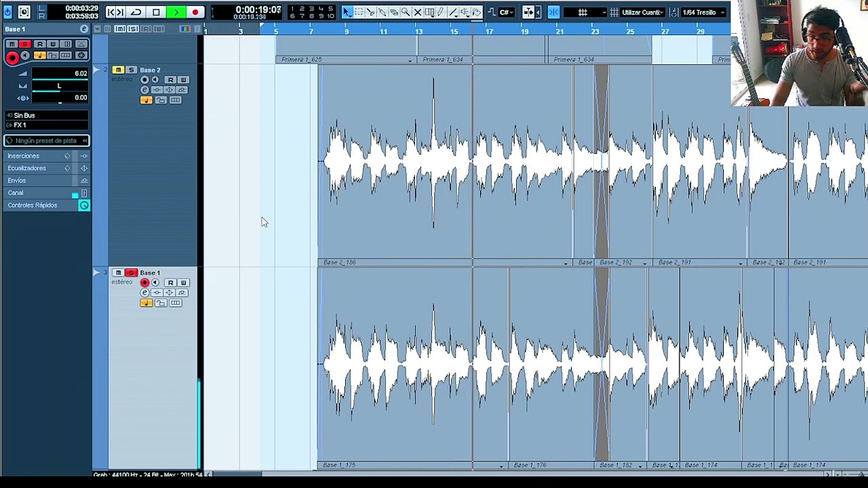Expand the Ecualizadores inspector section
The height and width of the screenshot is (488, 868).
point(46,168)
